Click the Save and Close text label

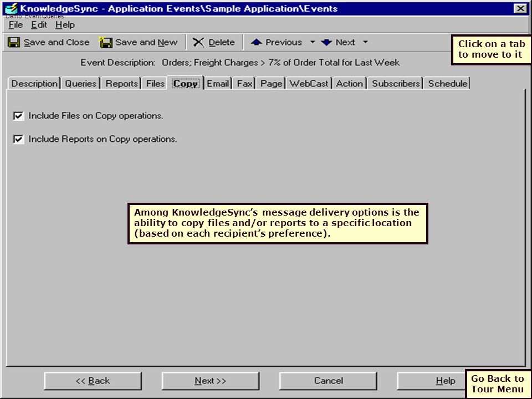point(57,43)
